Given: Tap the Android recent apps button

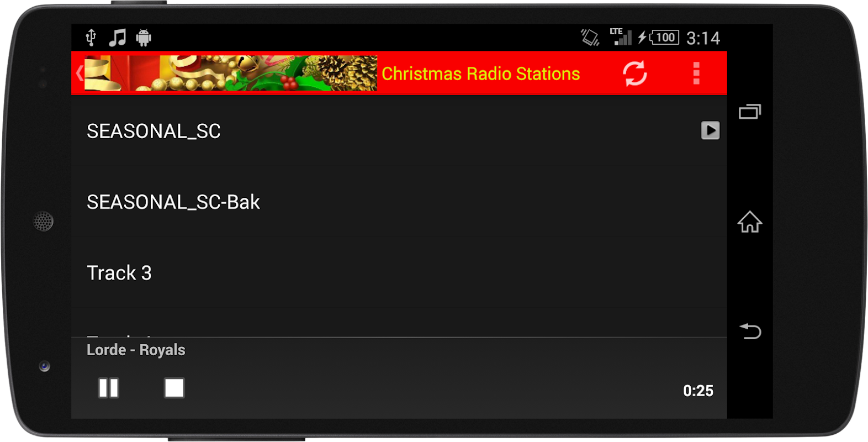Looking at the screenshot, I should coord(750,112).
